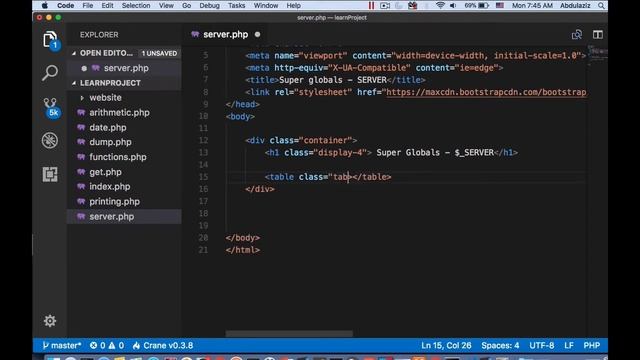
Task: Split the editor with the split icon
Action: tap(598, 35)
